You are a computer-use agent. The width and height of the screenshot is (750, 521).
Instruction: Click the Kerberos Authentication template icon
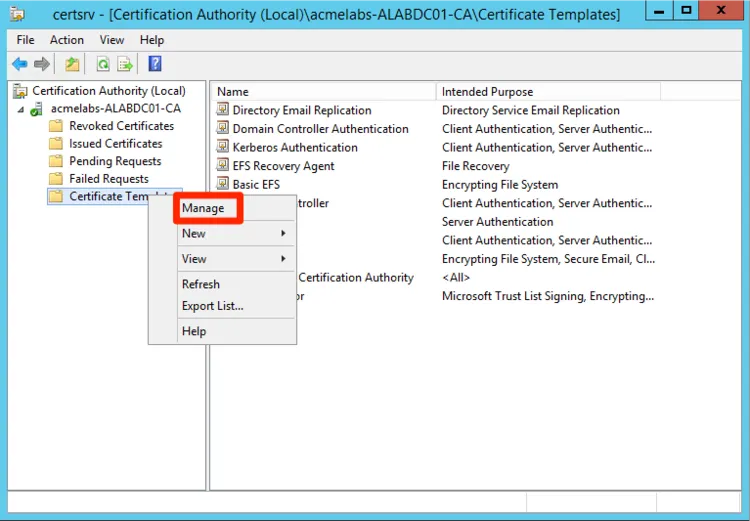click(x=224, y=147)
